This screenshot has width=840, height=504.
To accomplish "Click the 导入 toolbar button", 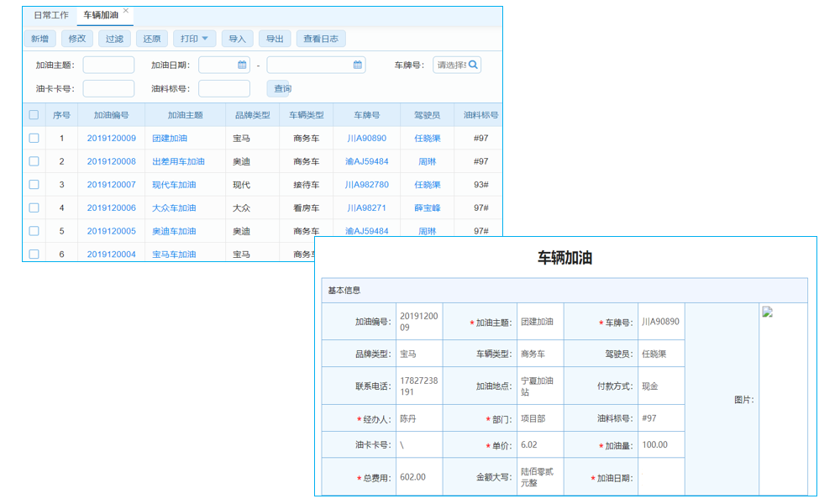I will (x=238, y=38).
